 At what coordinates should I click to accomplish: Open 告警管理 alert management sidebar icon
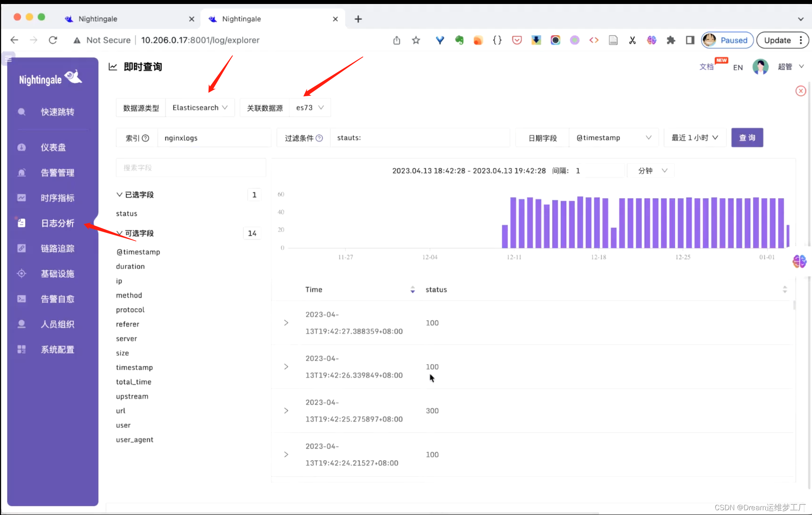point(22,173)
